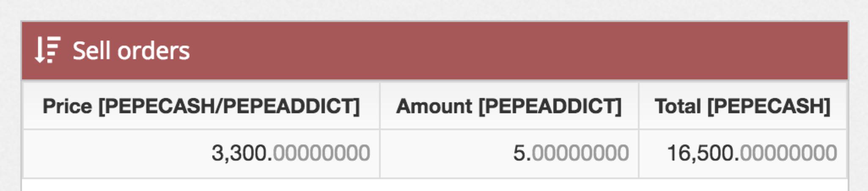Image resolution: width=868 pixels, height=191 pixels.
Task: Click the PEPECASH/PEPEADDICT pair text in header
Action: click(228, 106)
